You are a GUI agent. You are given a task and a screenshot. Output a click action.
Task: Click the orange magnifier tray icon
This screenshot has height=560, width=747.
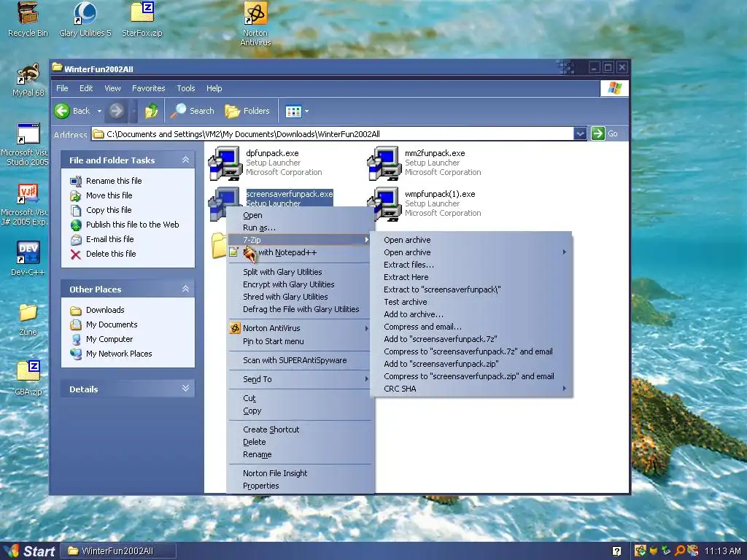[680, 551]
